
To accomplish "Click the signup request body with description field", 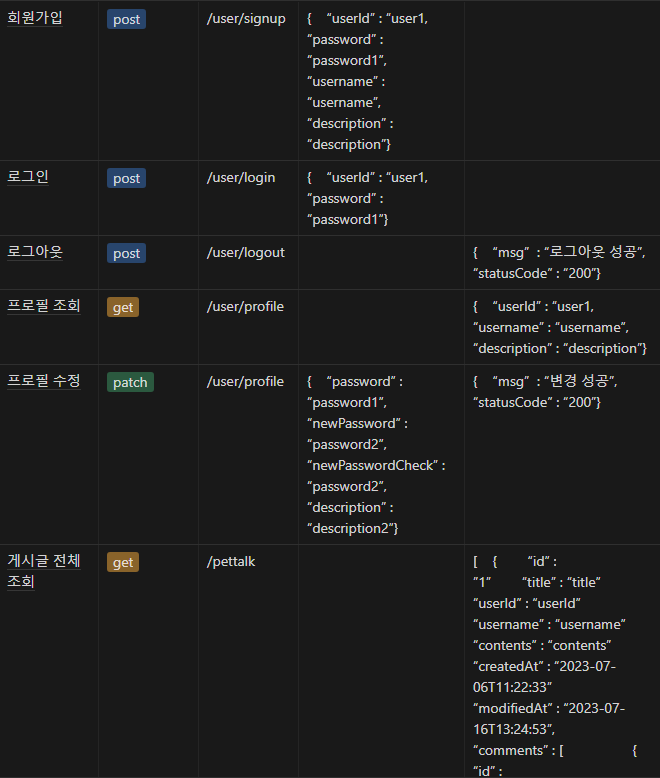I will pyautogui.click(x=381, y=80).
